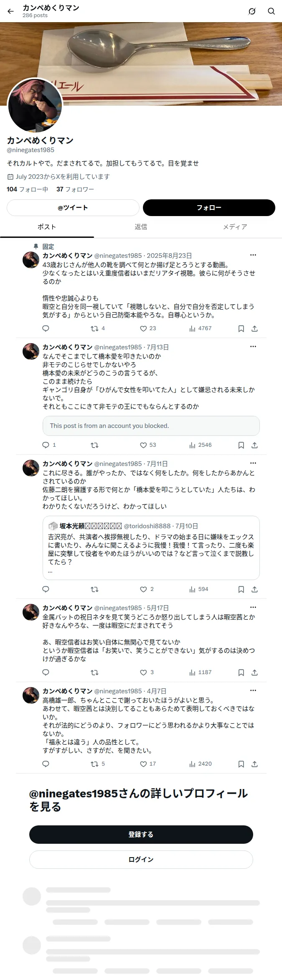This screenshot has height=980, width=282.
Task: Like the 7月13日 post with 53 likes
Action: tap(148, 445)
